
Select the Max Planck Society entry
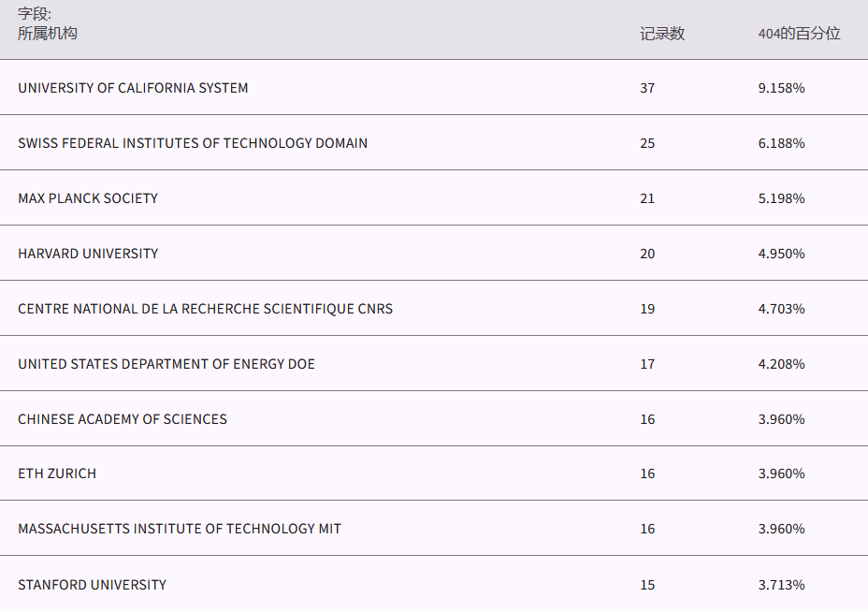click(88, 198)
